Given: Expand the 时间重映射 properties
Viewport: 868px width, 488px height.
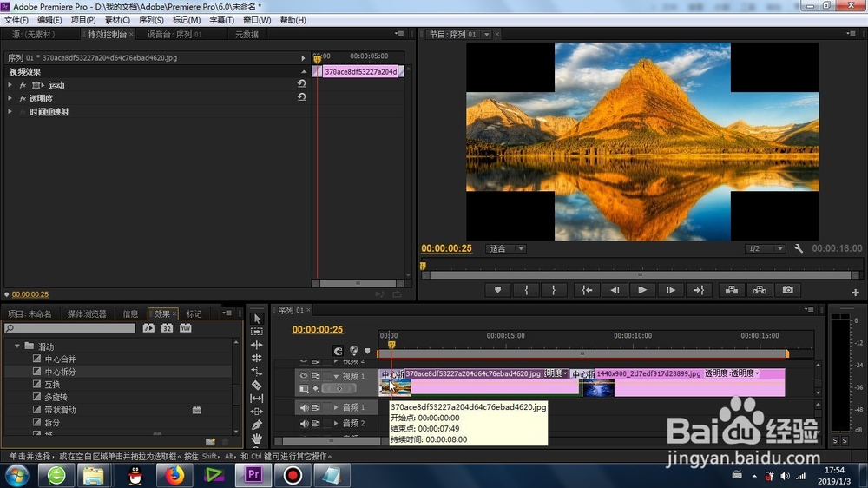Looking at the screenshot, I should click(10, 111).
